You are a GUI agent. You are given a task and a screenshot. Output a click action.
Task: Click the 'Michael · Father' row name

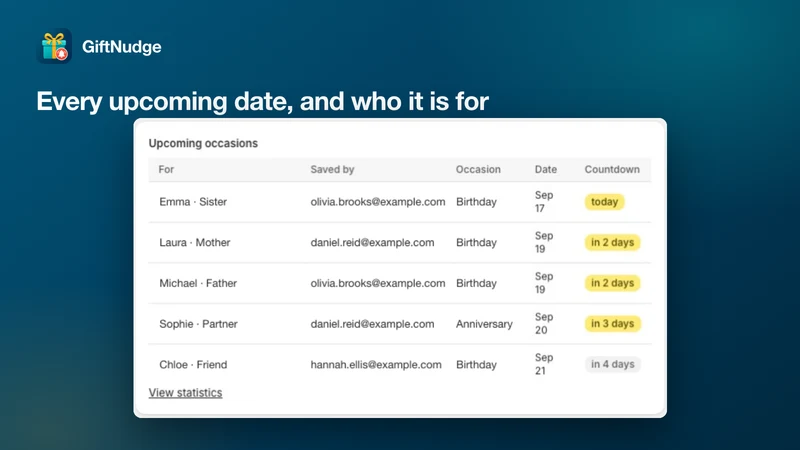[x=198, y=283]
